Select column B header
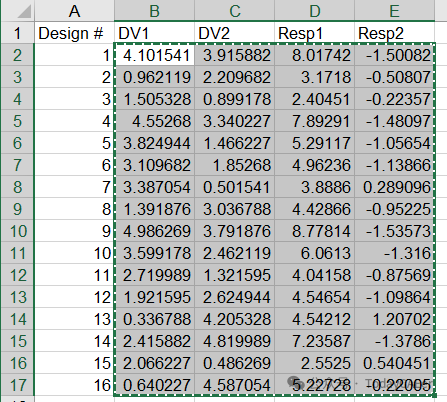Screen dimensions: 447x402 pyautogui.click(x=154, y=11)
